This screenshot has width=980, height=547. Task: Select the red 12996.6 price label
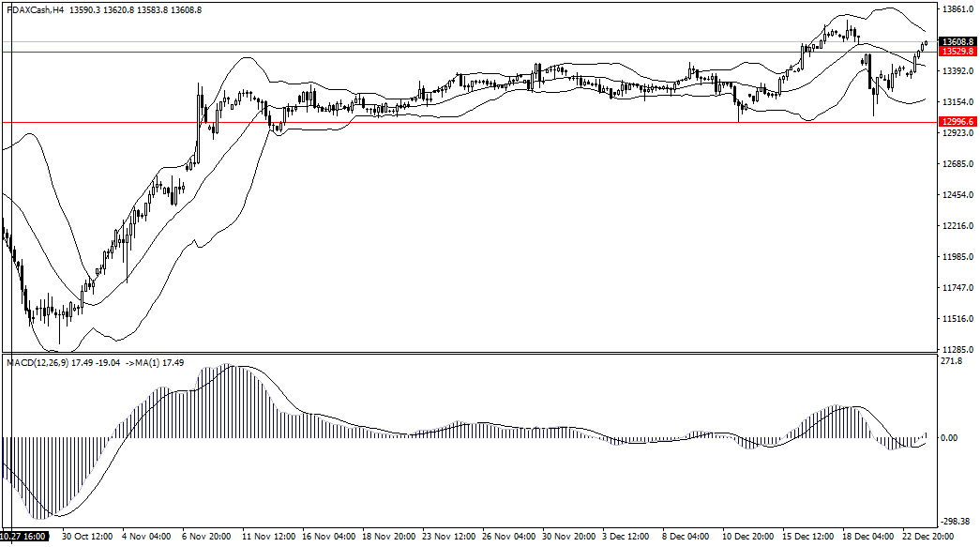[957, 122]
